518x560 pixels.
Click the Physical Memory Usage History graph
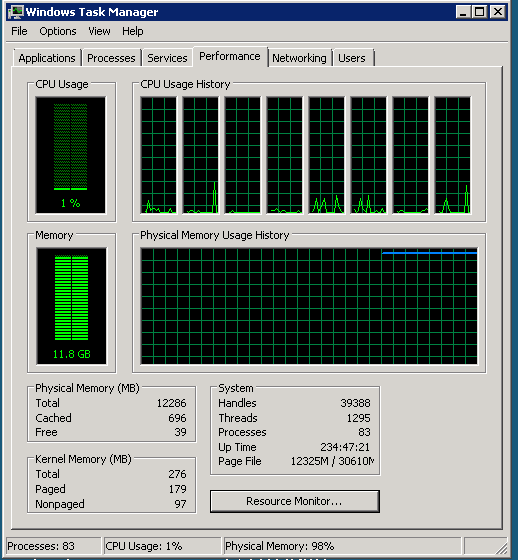pos(309,306)
